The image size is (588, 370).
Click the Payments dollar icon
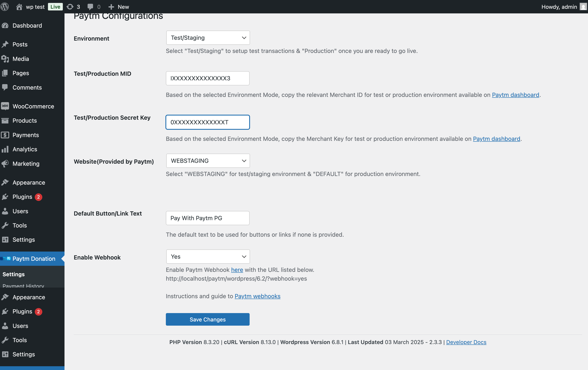click(x=5, y=135)
